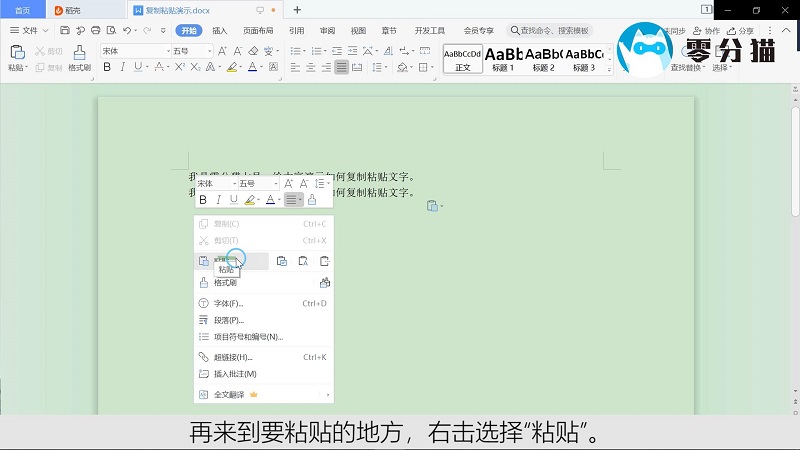Expand the 全文翻译 submenu arrow
The height and width of the screenshot is (450, 800).
click(327, 395)
